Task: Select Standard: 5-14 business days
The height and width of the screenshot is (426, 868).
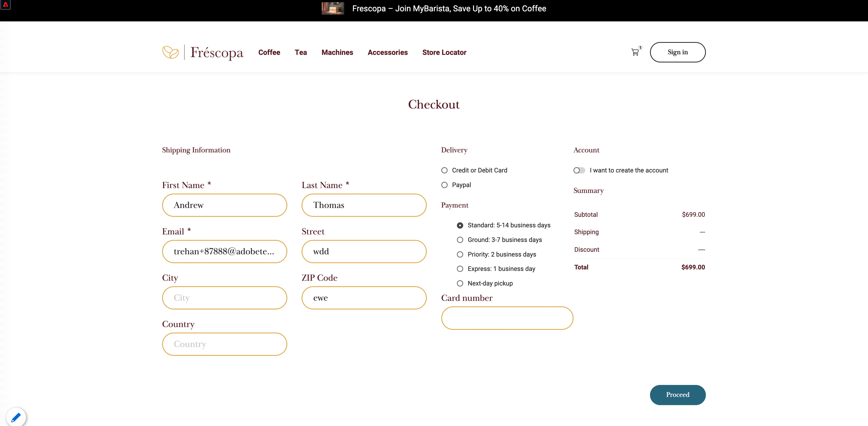Action: 460,226
